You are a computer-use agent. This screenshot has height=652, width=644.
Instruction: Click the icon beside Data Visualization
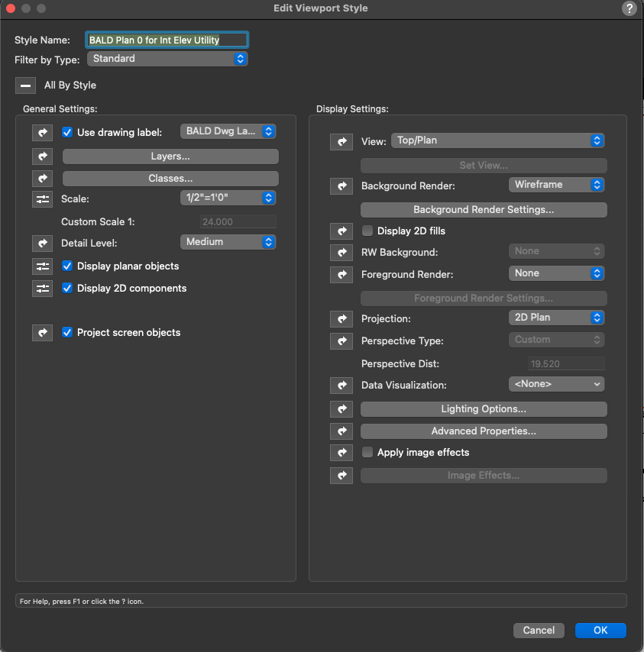[x=341, y=385]
